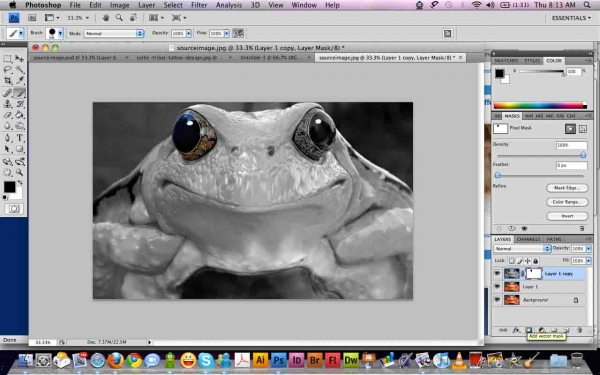
Task: Select the Zoom tool in toolbox
Action: pos(19,173)
